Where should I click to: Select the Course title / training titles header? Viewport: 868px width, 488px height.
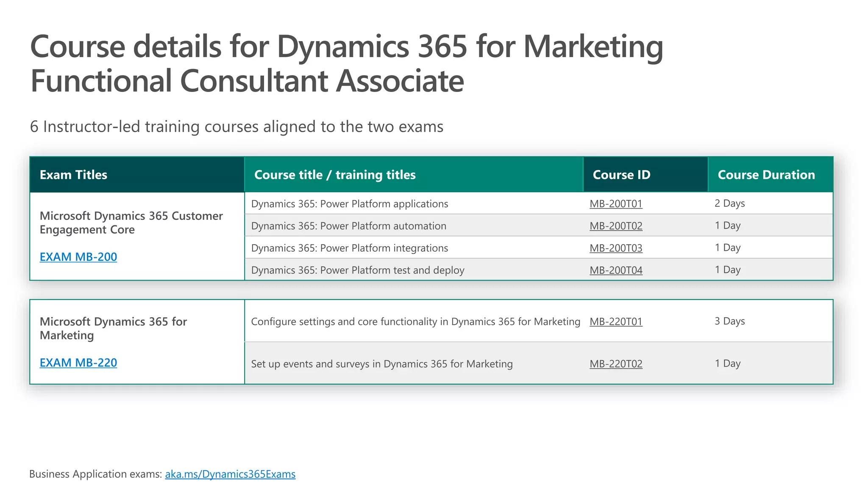click(414, 175)
